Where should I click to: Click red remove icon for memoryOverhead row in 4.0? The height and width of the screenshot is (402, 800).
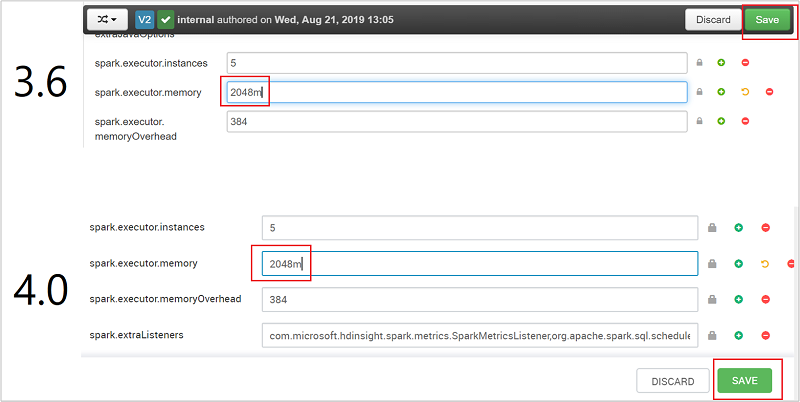click(x=765, y=299)
